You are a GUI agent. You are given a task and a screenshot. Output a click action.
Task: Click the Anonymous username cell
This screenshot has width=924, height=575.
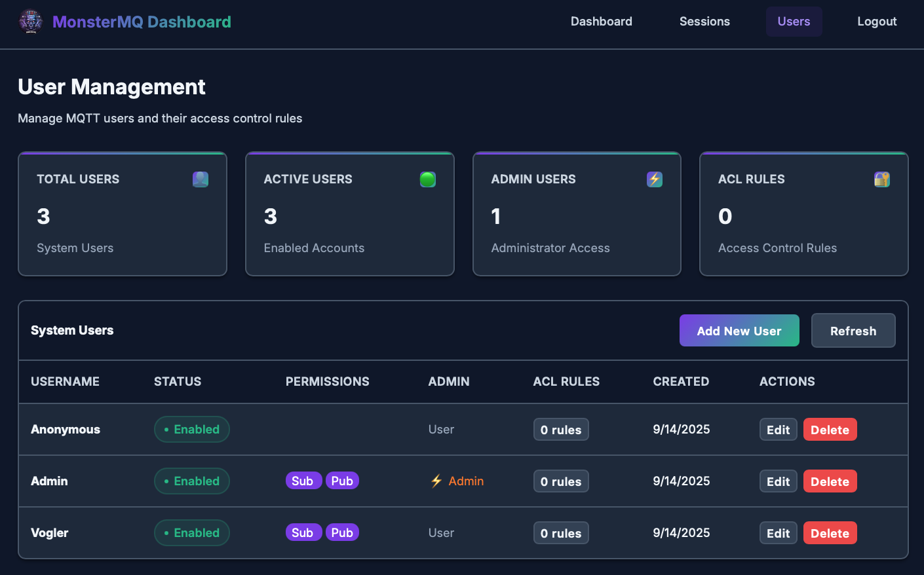(66, 430)
